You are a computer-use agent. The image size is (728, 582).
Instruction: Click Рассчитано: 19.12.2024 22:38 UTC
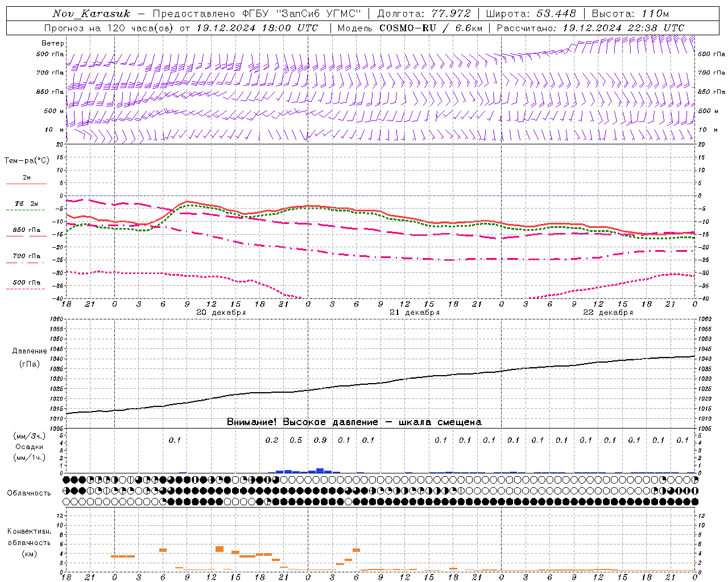pyautogui.click(x=590, y=28)
